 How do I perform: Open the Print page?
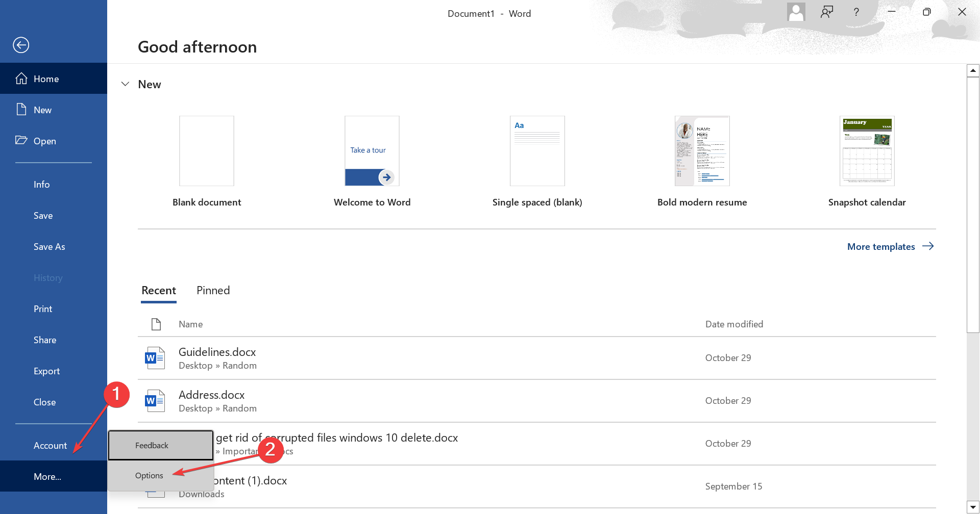pyautogui.click(x=54, y=309)
